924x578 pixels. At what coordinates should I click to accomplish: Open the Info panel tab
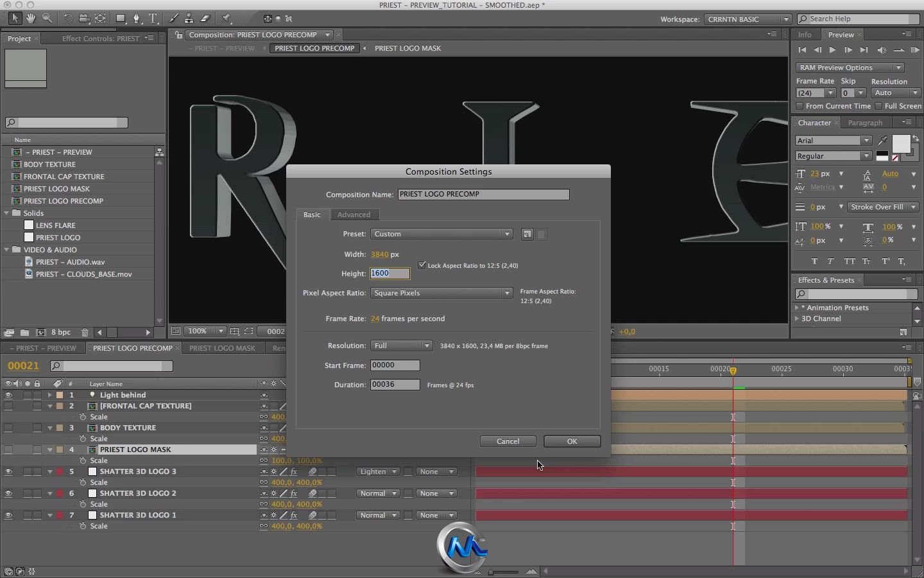pos(805,35)
